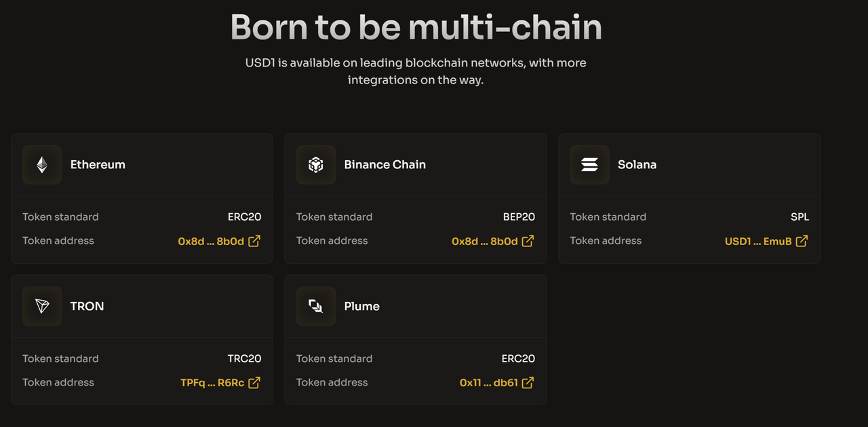868x427 pixels.
Task: Open Plume address 0x11 ... db61
Action: (x=488, y=383)
